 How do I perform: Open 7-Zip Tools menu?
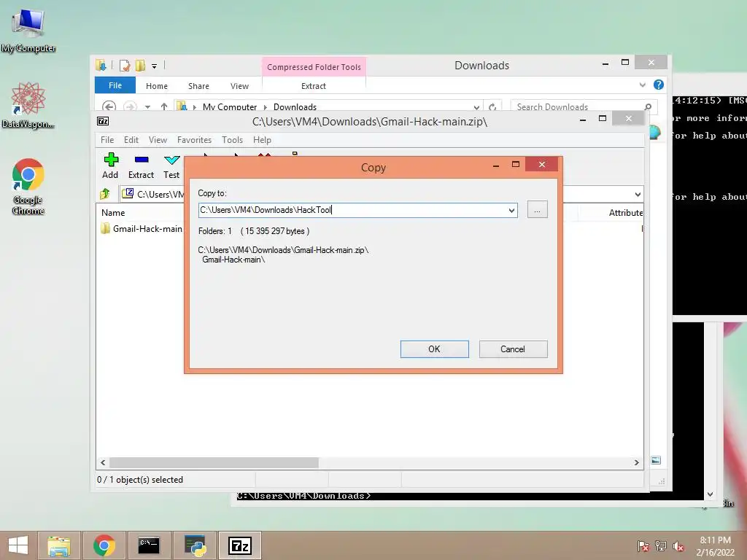click(x=232, y=139)
